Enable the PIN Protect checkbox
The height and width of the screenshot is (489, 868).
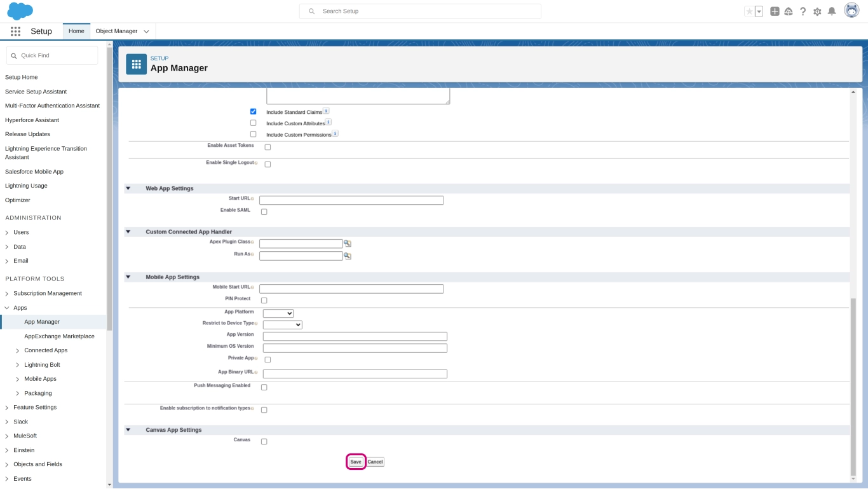point(264,300)
